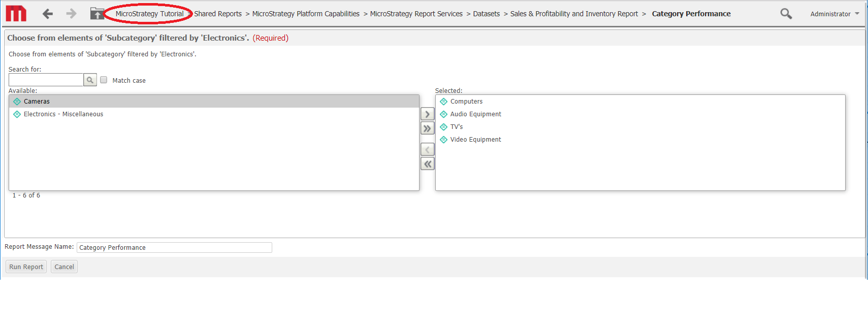Click the '1 - 6 of 6' count text
The width and height of the screenshot is (868, 329).
[26, 195]
